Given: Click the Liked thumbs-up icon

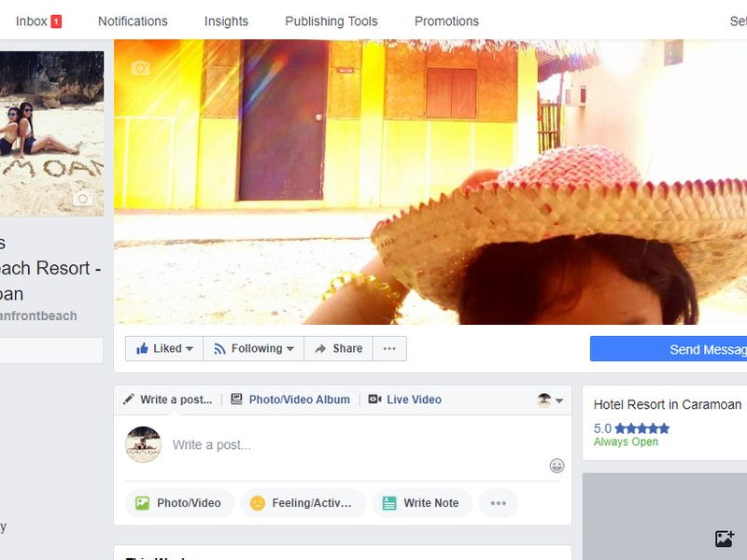Looking at the screenshot, I should point(142,348).
